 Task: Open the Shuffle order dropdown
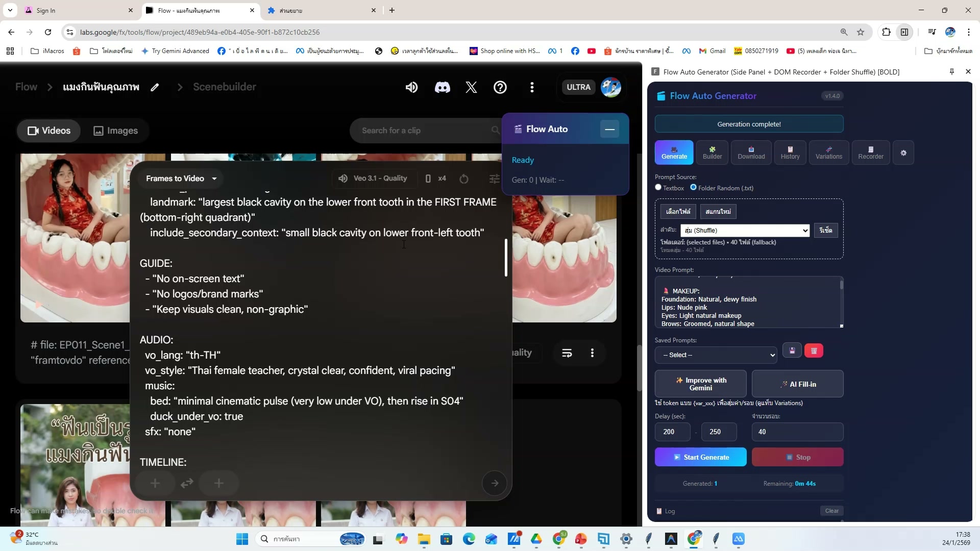click(x=745, y=231)
